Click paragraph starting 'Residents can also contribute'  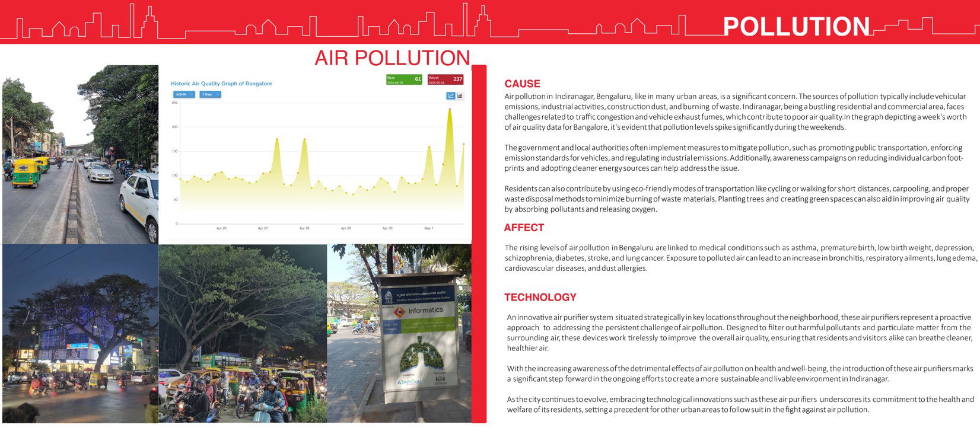pyautogui.click(x=737, y=199)
